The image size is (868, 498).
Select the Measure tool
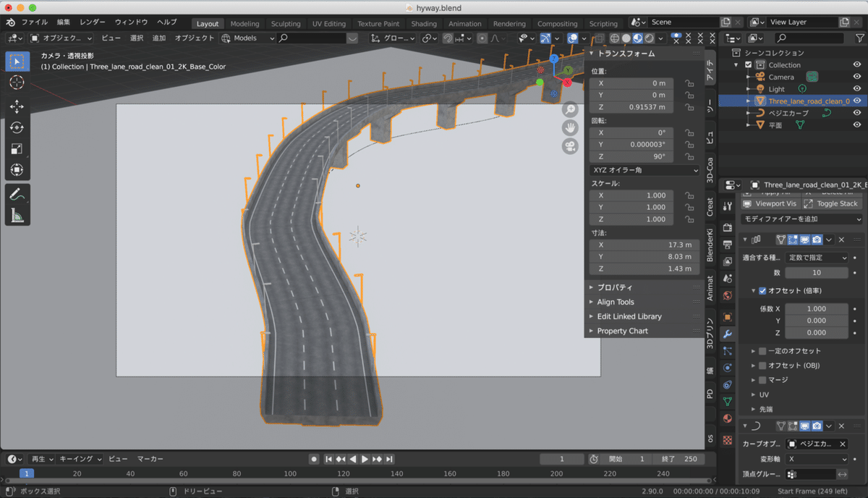point(17,215)
